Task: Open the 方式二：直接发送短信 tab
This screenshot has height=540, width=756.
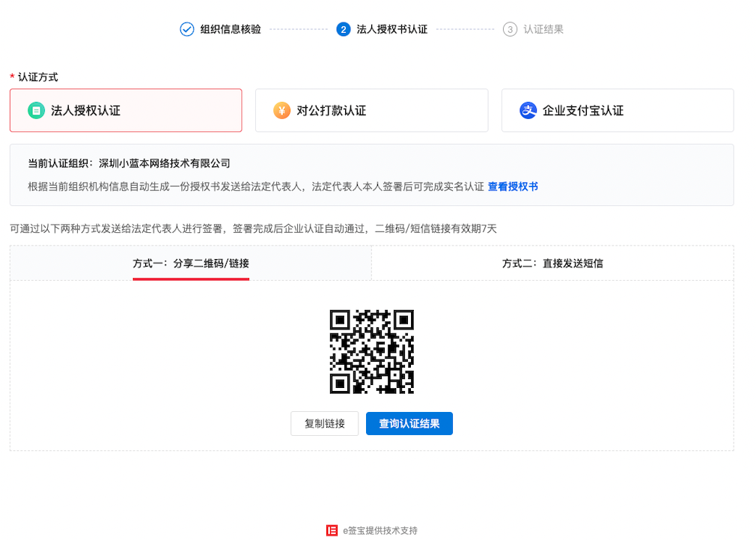Action: coord(552,264)
